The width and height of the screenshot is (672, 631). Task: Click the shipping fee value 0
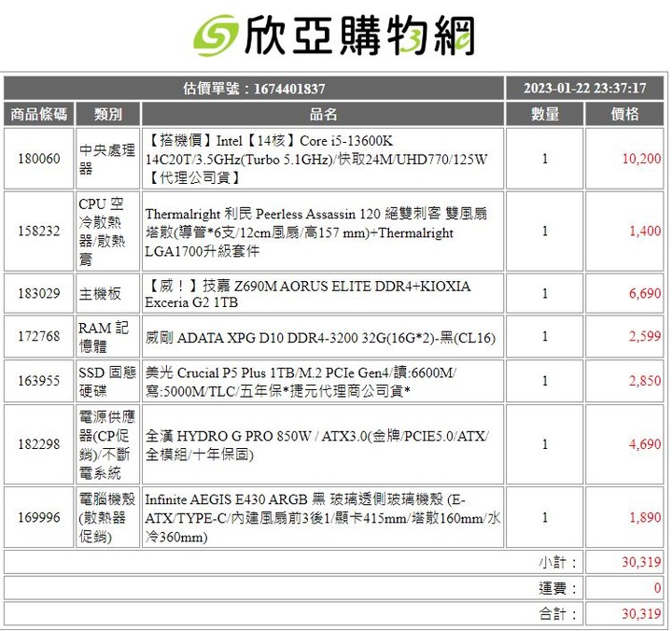pos(657,588)
